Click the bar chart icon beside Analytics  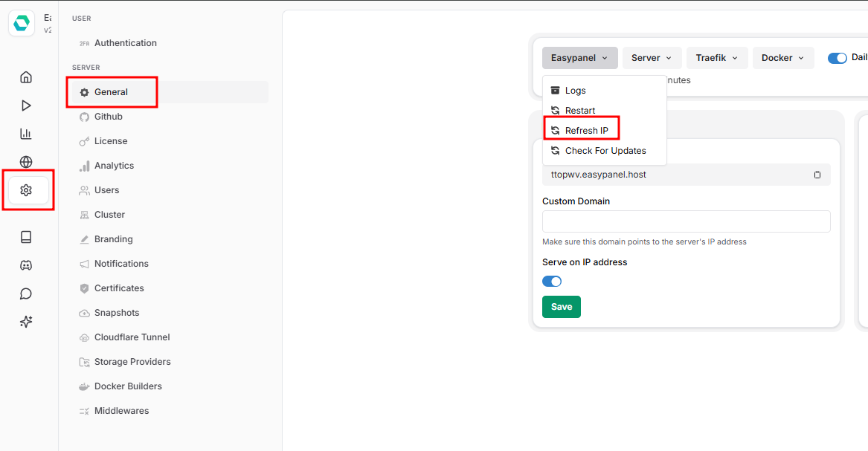pyautogui.click(x=84, y=166)
